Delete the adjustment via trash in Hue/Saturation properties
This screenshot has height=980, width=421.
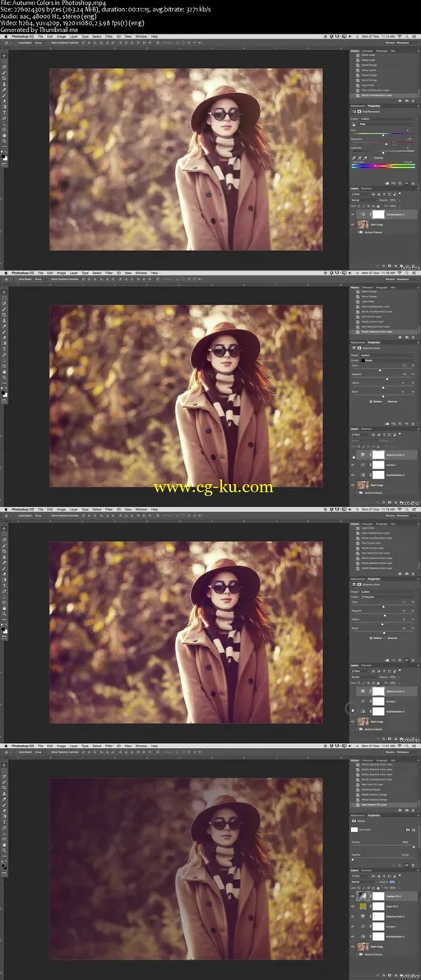413,183
